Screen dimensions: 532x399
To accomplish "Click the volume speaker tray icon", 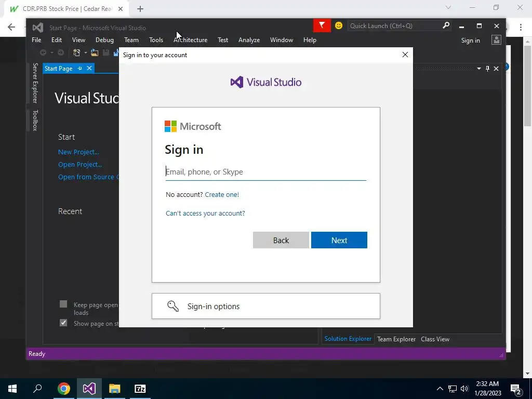I will click(x=464, y=389).
